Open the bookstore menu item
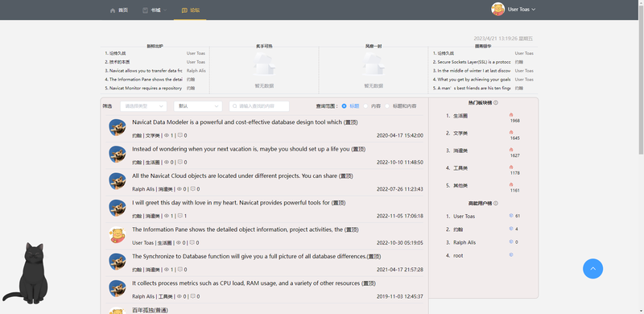 click(155, 10)
